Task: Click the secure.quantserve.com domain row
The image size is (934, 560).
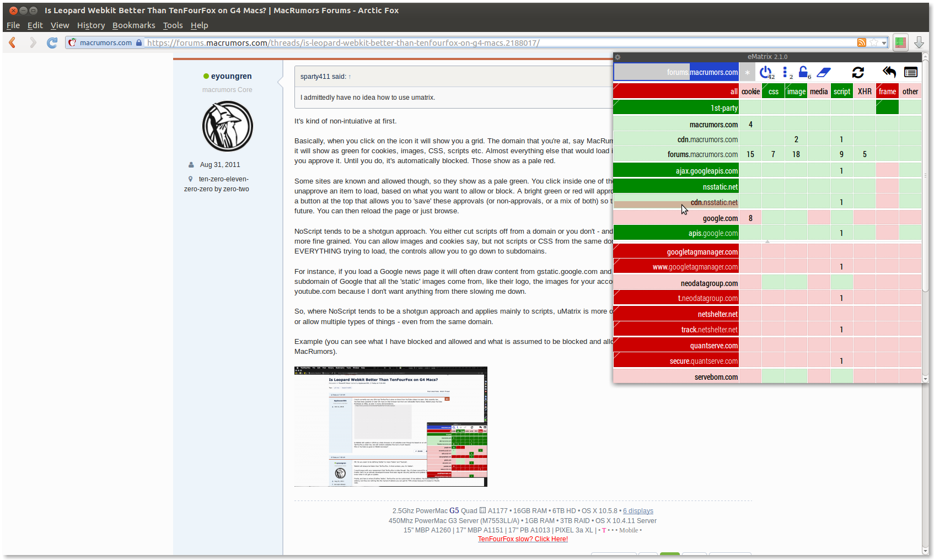Action: (x=676, y=361)
